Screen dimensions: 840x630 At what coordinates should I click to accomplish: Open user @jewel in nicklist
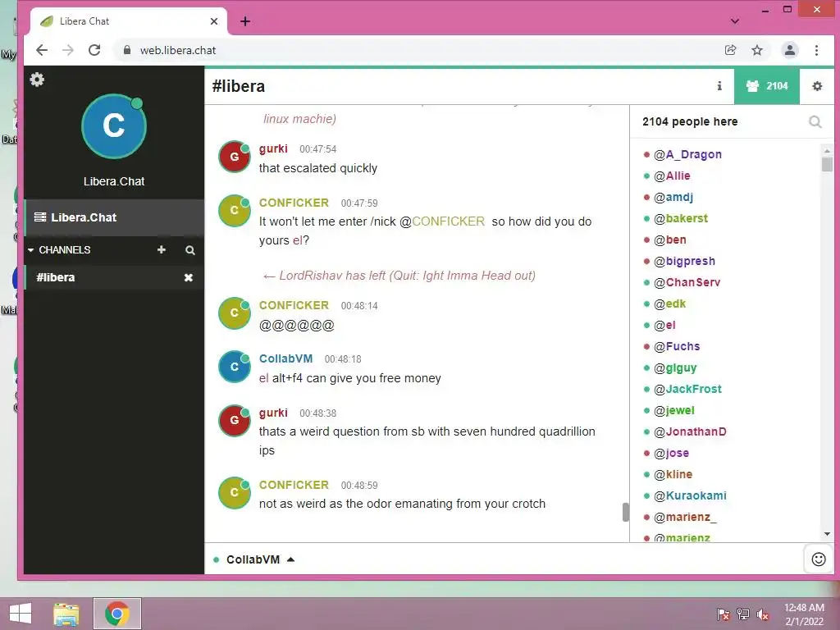(674, 410)
